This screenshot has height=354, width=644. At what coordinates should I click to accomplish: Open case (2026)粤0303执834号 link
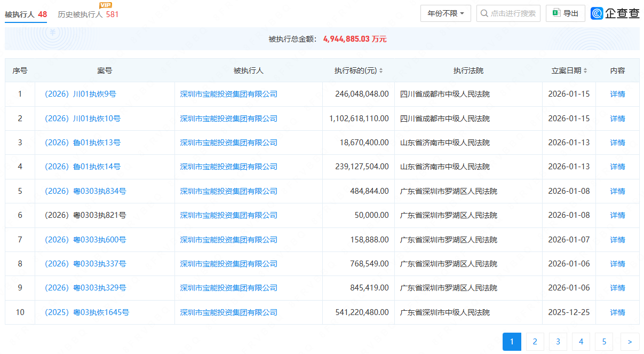(85, 191)
